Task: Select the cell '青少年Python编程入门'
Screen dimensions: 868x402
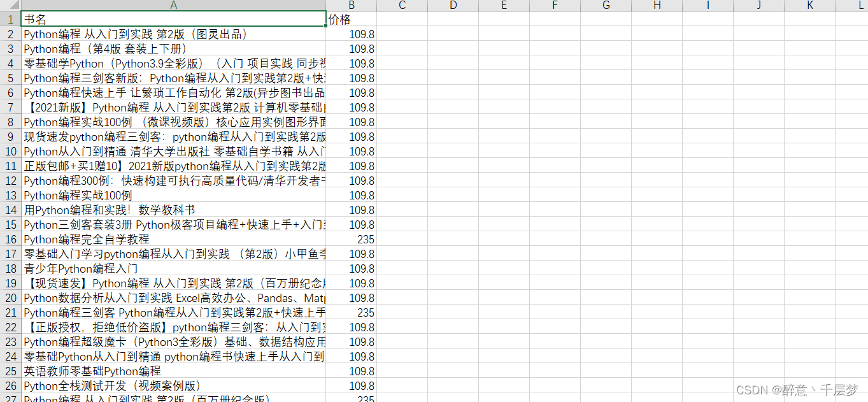Action: click(173, 268)
